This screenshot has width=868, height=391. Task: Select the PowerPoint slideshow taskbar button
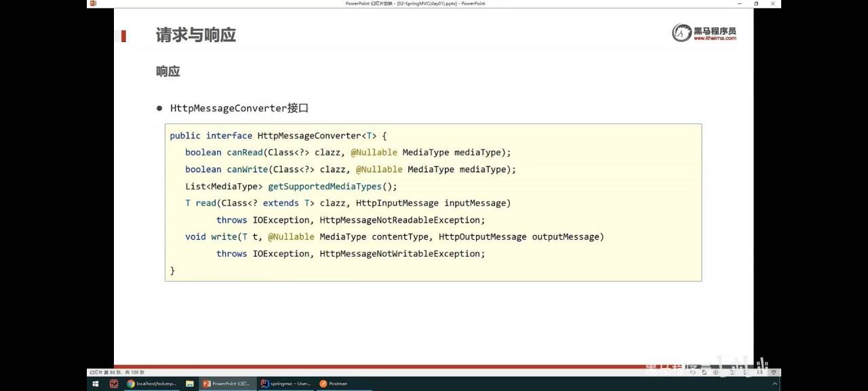coord(228,384)
